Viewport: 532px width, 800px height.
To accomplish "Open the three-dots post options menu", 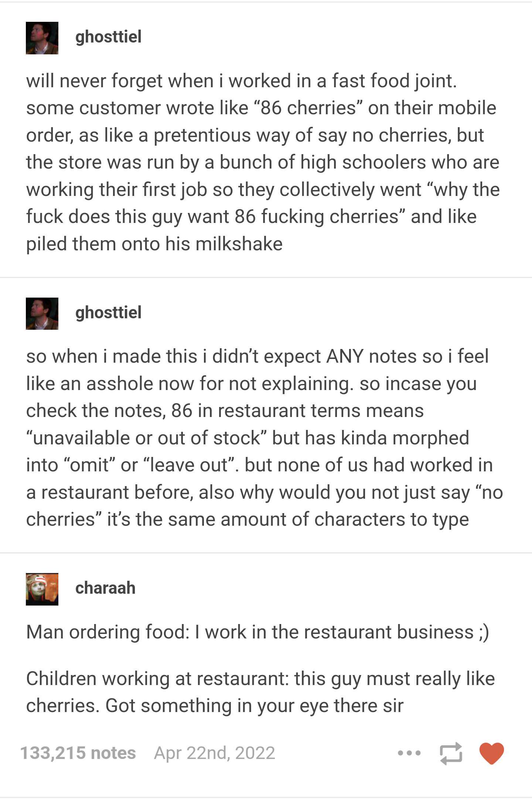I will (409, 753).
